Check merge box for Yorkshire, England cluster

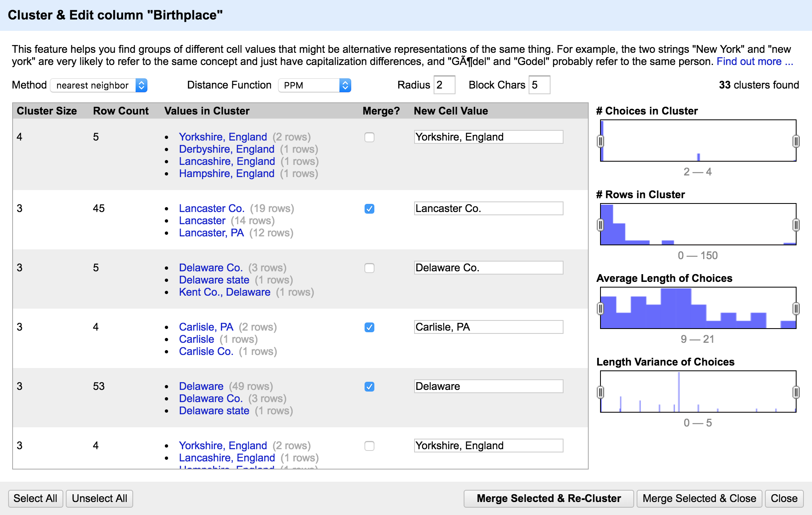pos(369,137)
